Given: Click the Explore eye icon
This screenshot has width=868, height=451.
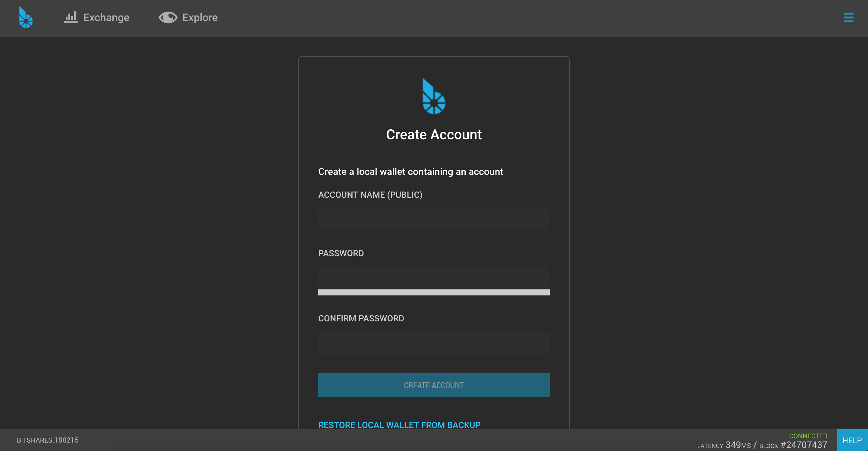Looking at the screenshot, I should pos(168,17).
